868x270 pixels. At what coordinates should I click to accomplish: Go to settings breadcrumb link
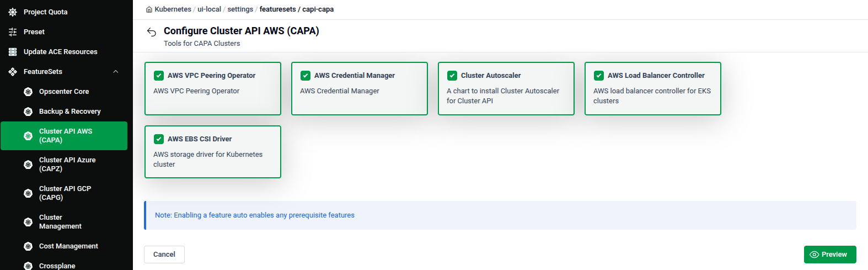coord(240,9)
